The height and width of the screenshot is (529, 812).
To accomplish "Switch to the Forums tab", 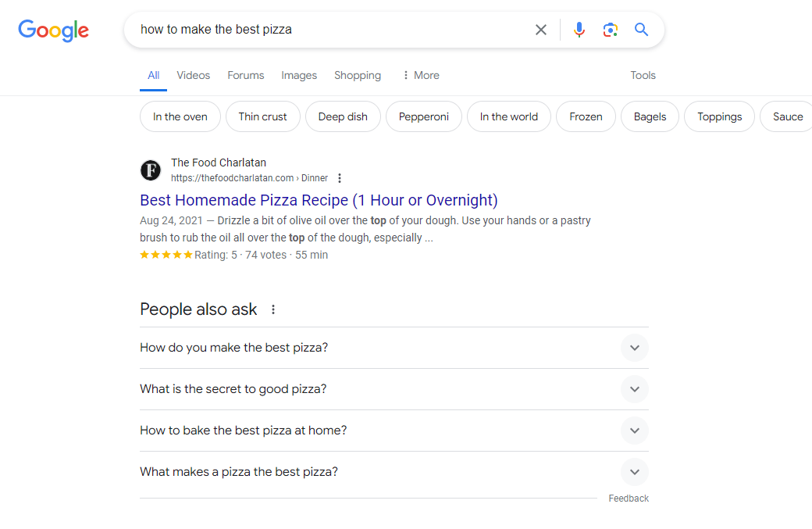I will pos(245,75).
